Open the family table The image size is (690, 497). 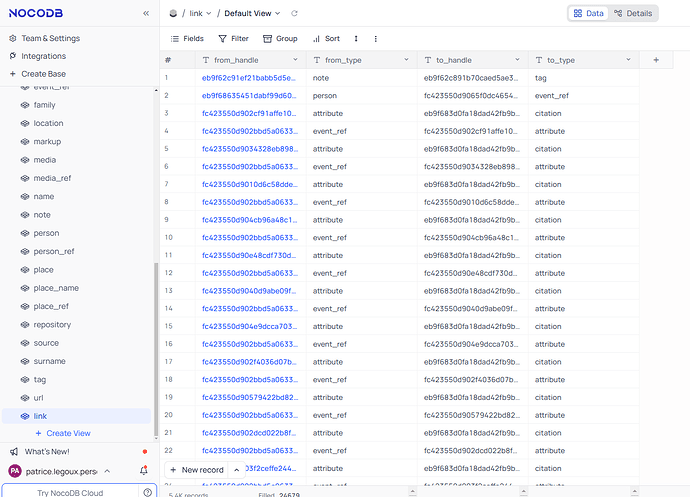pyautogui.click(x=44, y=105)
